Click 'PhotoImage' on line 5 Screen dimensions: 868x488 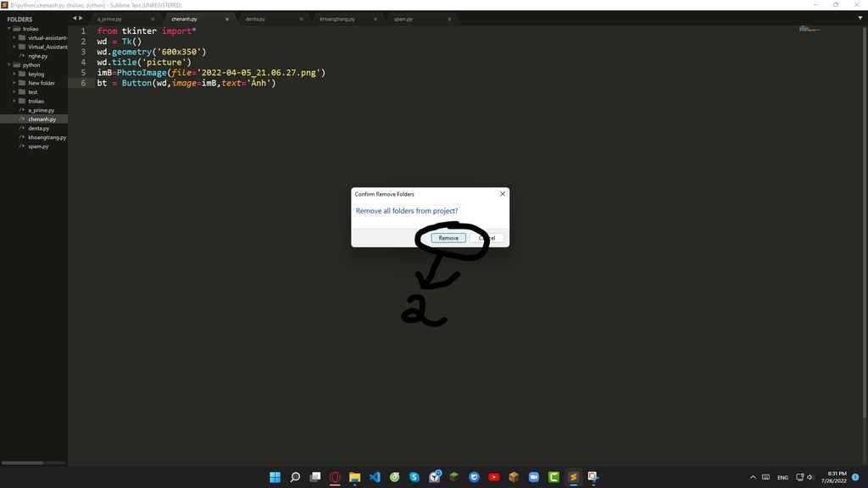click(x=142, y=73)
